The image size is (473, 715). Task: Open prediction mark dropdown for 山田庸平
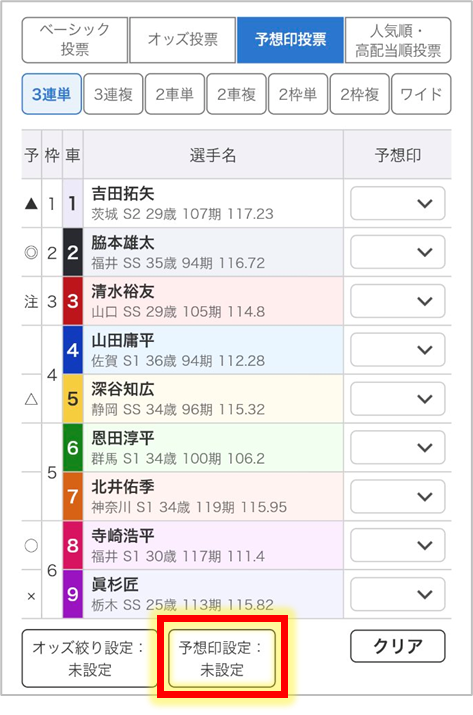coord(398,350)
